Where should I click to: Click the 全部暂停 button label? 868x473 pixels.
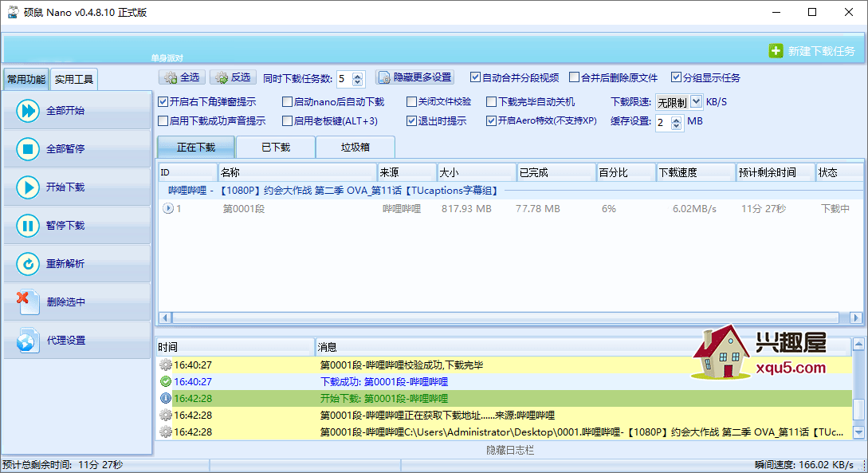point(65,149)
